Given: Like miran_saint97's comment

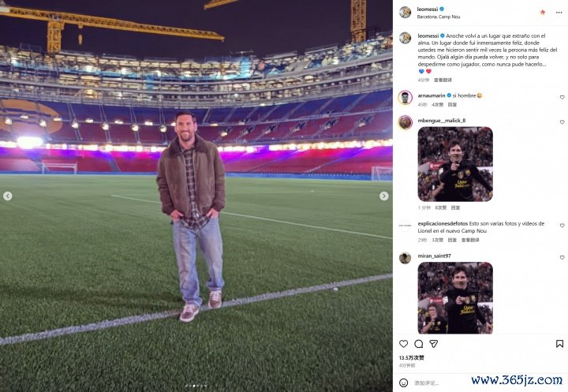Looking at the screenshot, I should click(x=562, y=257).
